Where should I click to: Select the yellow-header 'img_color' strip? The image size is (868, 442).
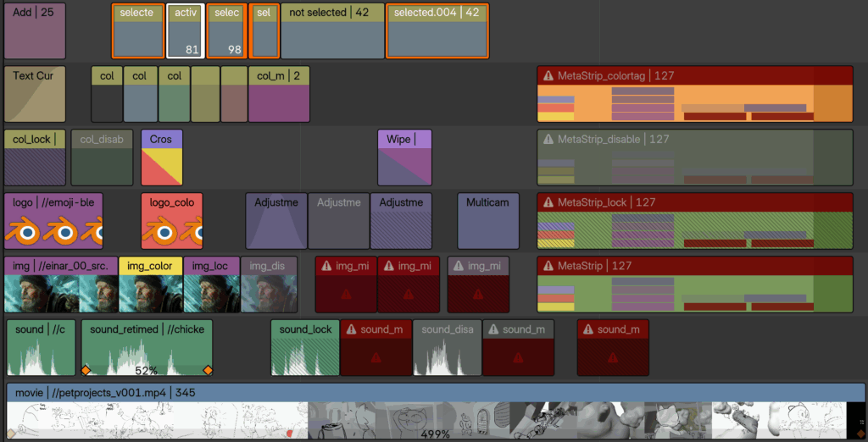click(x=151, y=285)
